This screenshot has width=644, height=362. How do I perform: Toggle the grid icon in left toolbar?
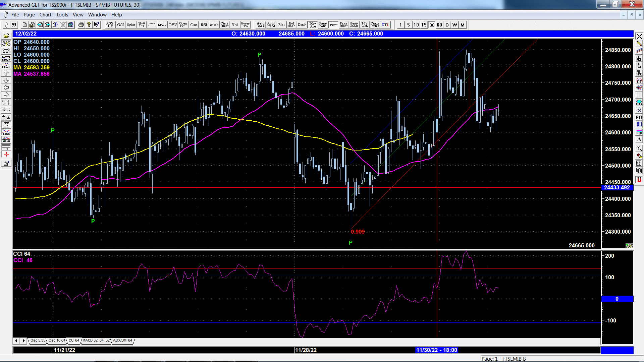click(6, 125)
